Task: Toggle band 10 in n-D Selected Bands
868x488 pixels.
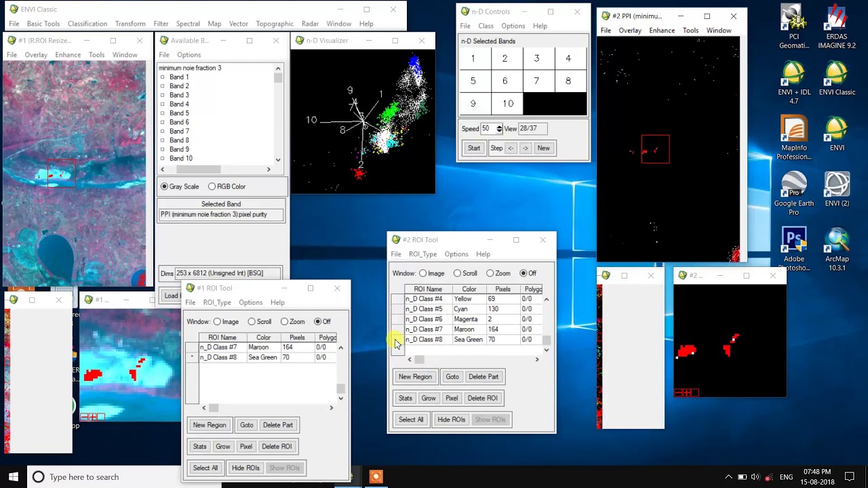Action: click(508, 104)
